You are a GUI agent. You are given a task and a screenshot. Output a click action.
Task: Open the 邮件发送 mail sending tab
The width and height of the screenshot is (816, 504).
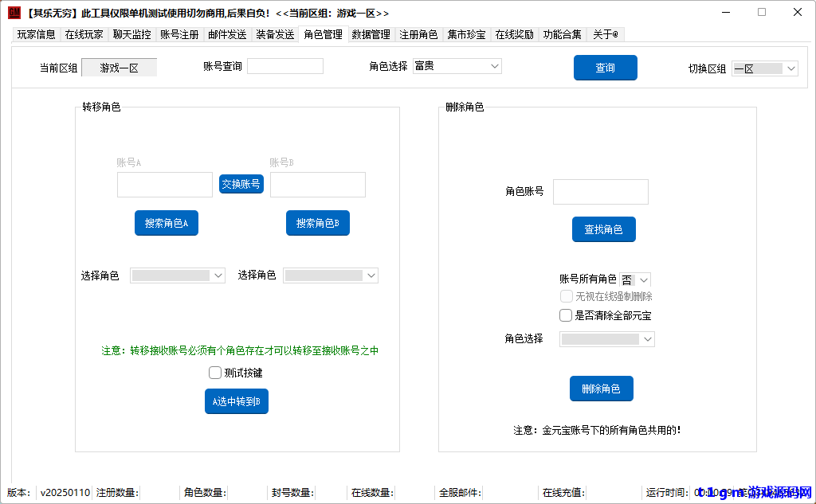[227, 34]
